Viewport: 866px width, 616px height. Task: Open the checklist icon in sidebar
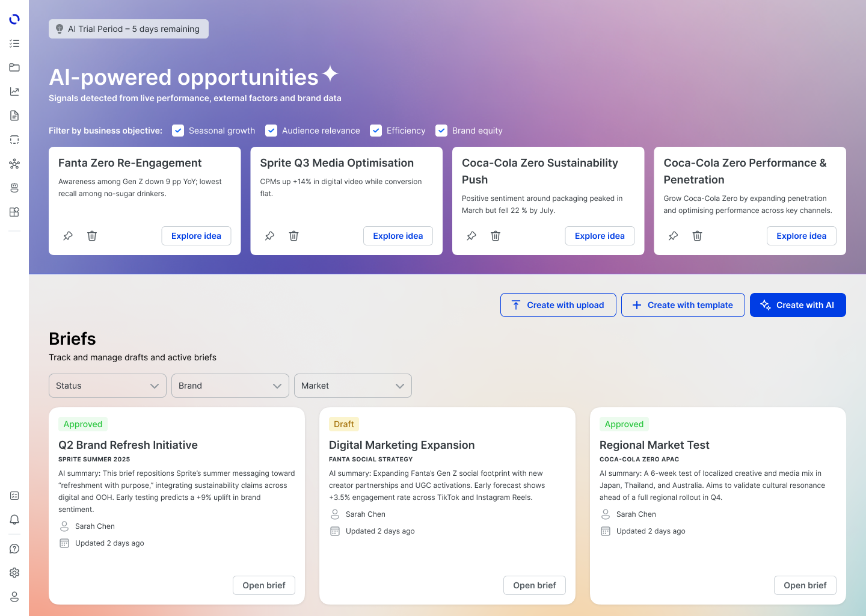pos(14,43)
